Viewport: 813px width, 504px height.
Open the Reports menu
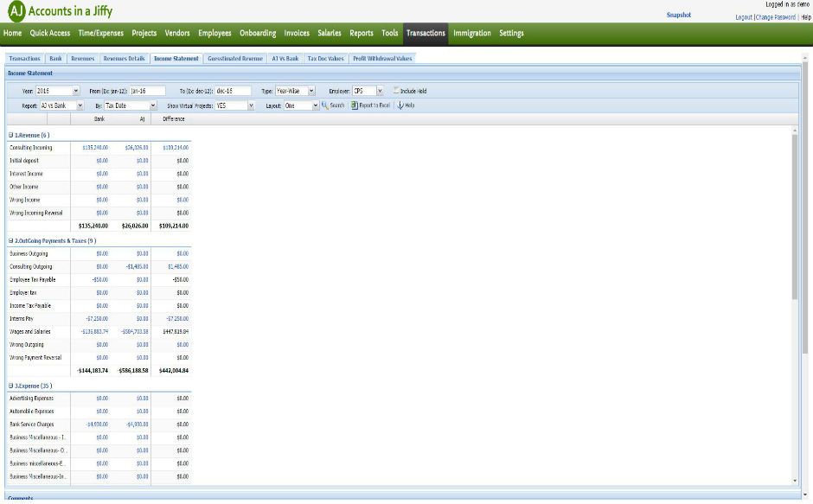(362, 33)
